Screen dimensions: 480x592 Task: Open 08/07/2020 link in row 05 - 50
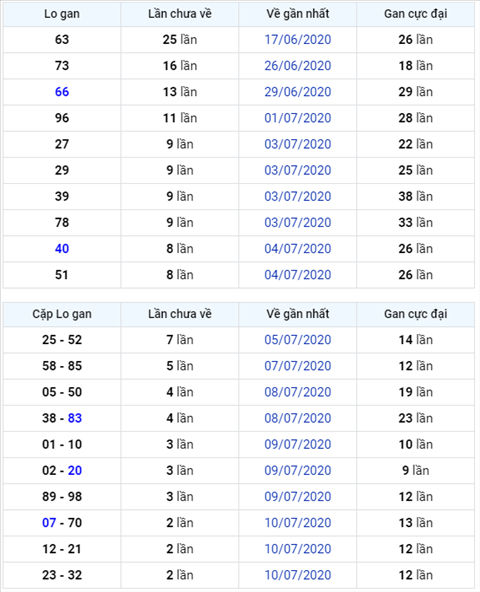click(x=298, y=392)
